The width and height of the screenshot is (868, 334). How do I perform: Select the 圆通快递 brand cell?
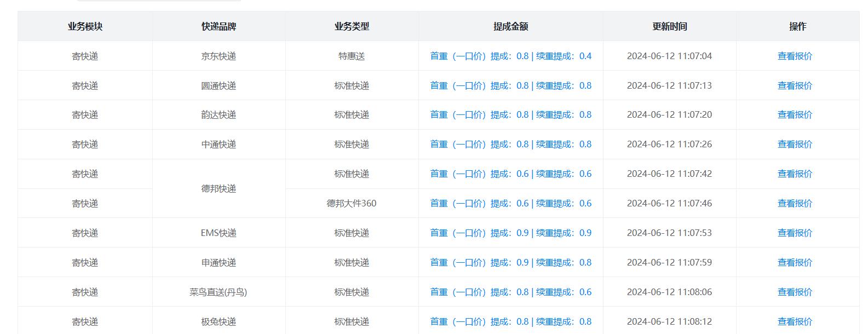[219, 85]
